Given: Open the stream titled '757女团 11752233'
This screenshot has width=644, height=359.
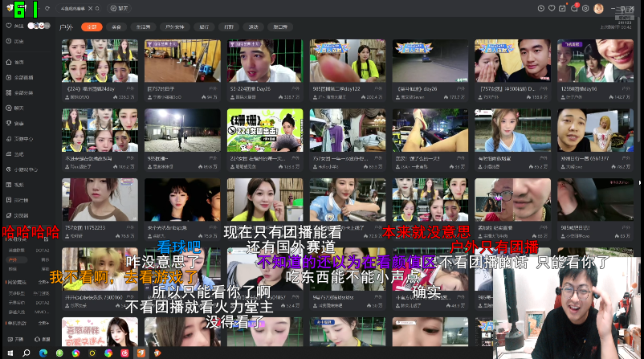Looking at the screenshot, I should point(100,209).
